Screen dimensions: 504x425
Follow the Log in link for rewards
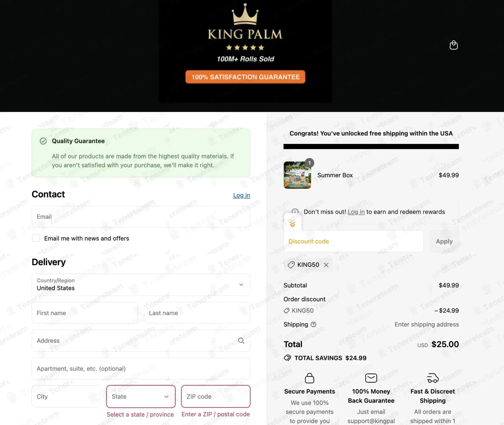click(356, 212)
